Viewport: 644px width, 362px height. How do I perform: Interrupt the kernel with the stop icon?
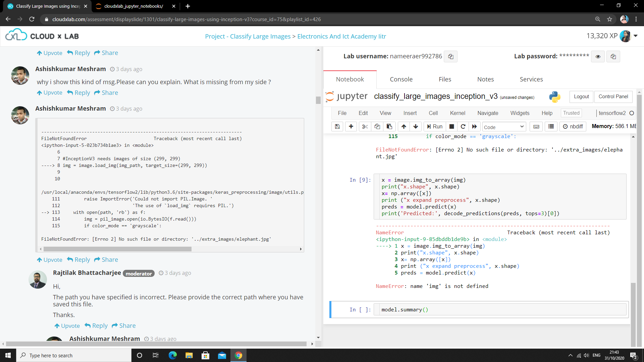pyautogui.click(x=451, y=126)
